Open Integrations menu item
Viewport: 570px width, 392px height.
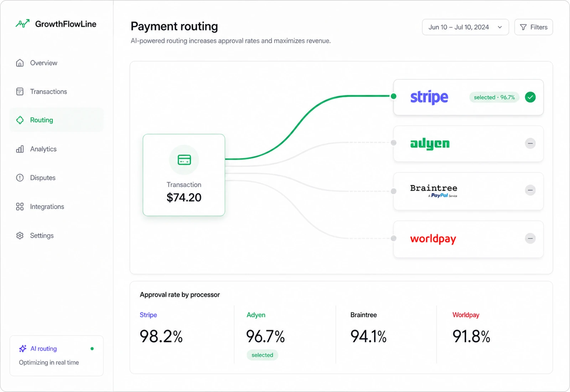click(x=57, y=207)
